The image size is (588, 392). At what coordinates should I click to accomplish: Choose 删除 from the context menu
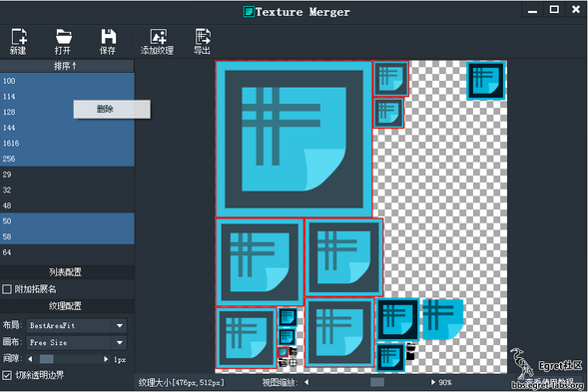(x=112, y=109)
